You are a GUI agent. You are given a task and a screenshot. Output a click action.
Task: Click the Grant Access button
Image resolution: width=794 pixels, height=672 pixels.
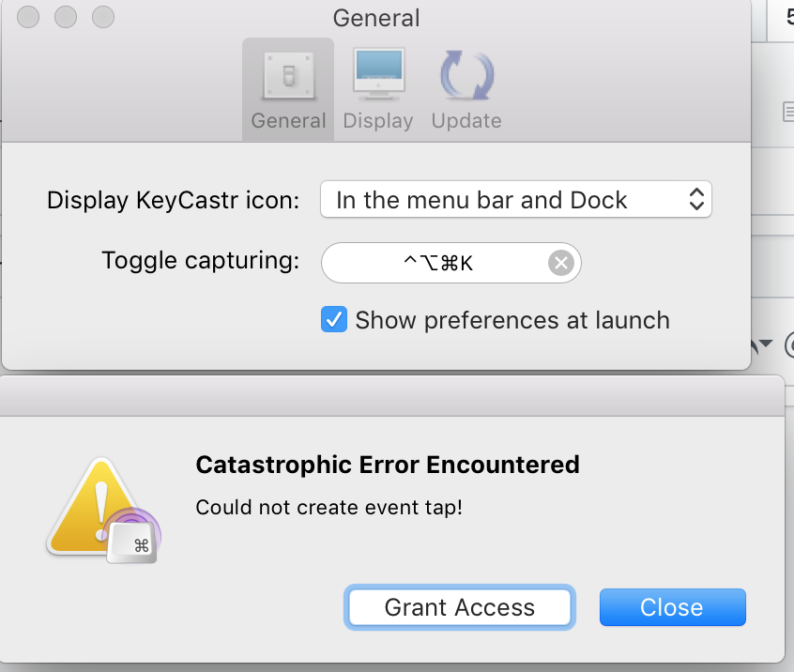pos(460,607)
